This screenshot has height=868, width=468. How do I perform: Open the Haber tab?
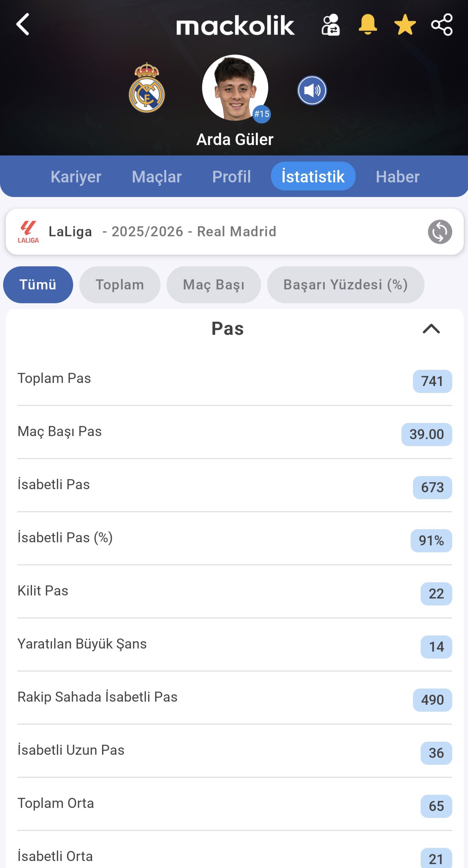398,177
